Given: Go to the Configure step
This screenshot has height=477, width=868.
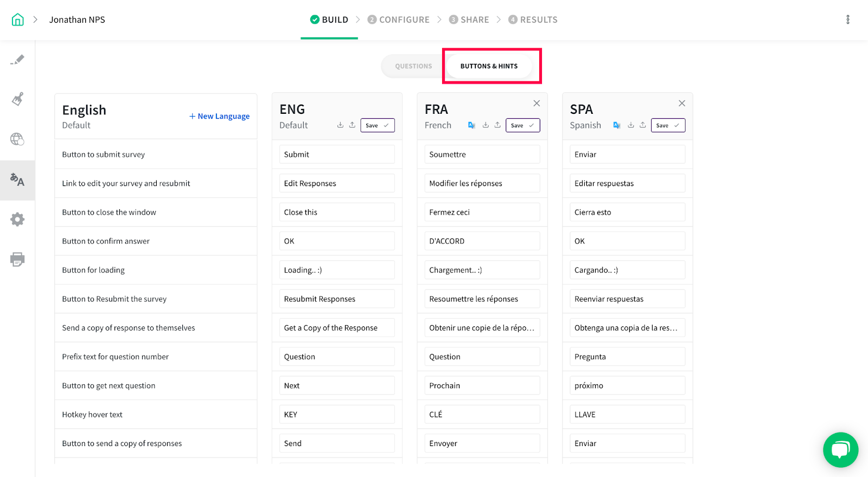Looking at the screenshot, I should [x=399, y=20].
